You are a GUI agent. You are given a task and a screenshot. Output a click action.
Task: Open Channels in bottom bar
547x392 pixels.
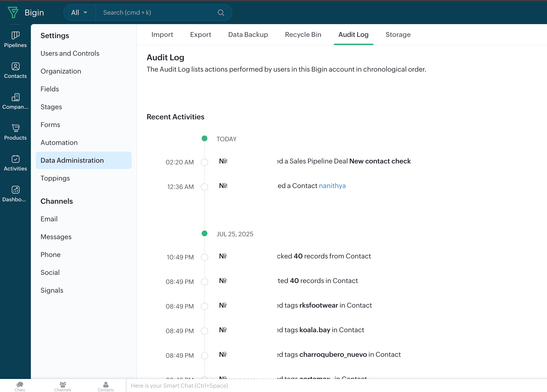63,386
